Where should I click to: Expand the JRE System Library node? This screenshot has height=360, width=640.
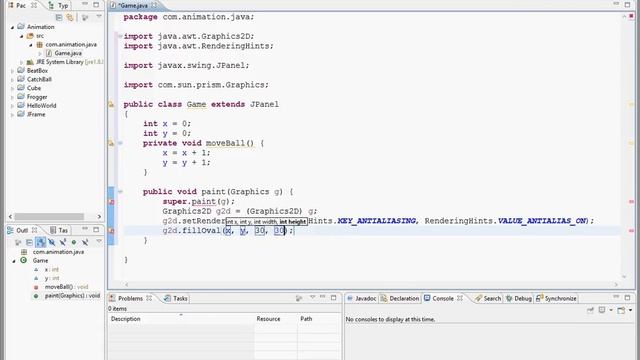pyautogui.click(x=22, y=62)
